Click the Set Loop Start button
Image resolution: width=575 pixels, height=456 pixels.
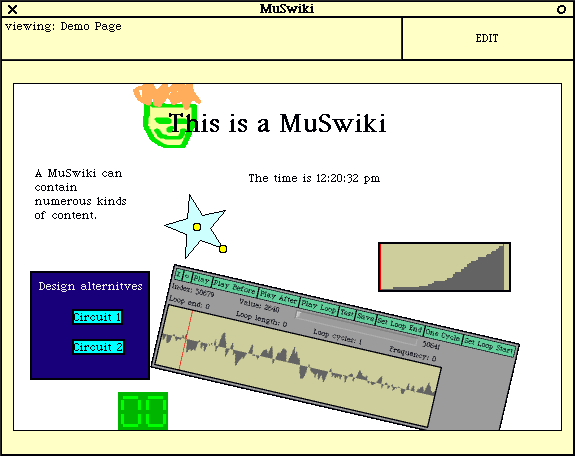pos(489,347)
